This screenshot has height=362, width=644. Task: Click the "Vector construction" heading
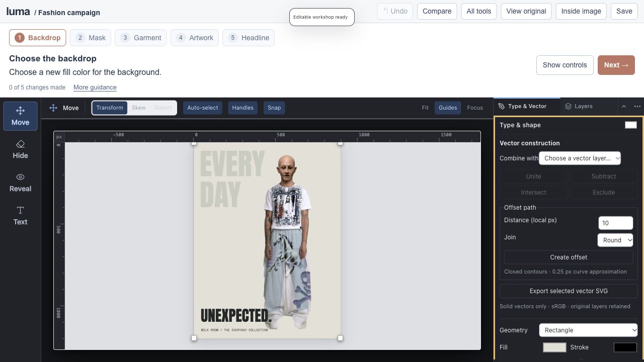(x=530, y=143)
